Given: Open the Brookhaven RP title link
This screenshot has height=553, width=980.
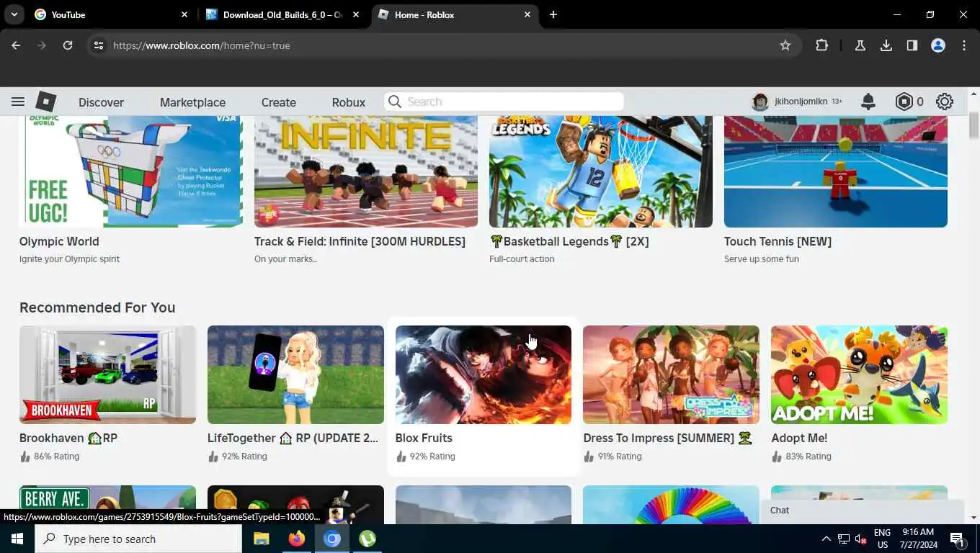Looking at the screenshot, I should (68, 438).
